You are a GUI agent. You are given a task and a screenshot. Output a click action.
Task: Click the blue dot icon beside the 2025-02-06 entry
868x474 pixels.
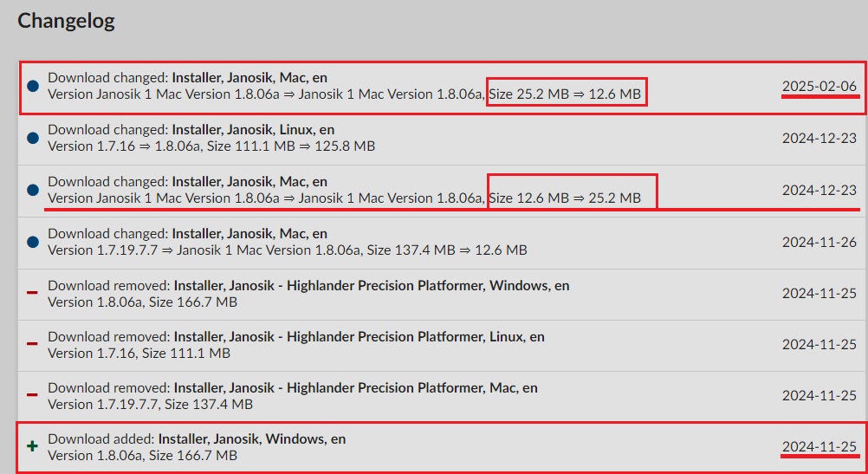pyautogui.click(x=33, y=87)
